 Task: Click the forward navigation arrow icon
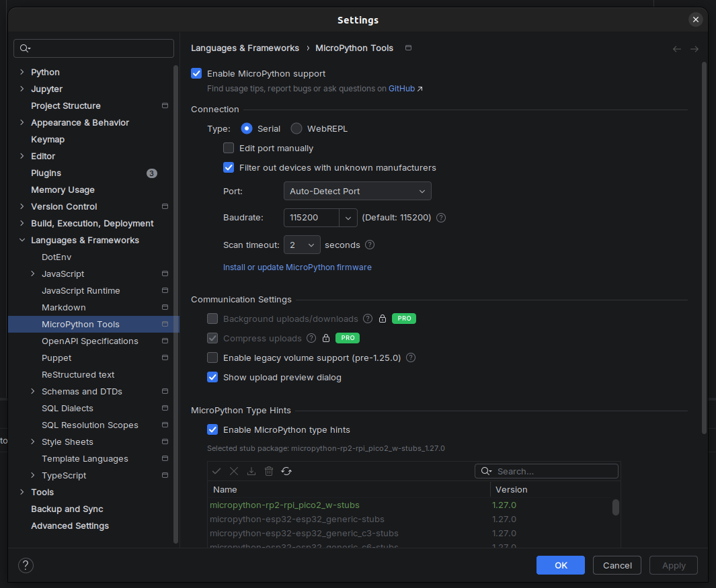(694, 49)
